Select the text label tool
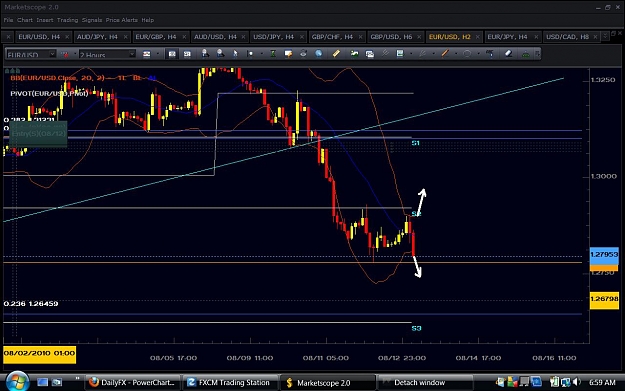Screen dimensions: 625x391 [490, 53]
